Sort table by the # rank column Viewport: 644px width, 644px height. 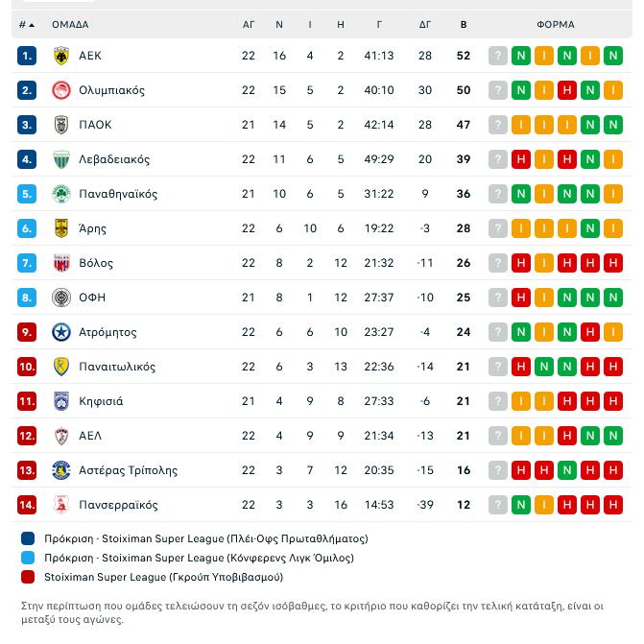[x=26, y=25]
